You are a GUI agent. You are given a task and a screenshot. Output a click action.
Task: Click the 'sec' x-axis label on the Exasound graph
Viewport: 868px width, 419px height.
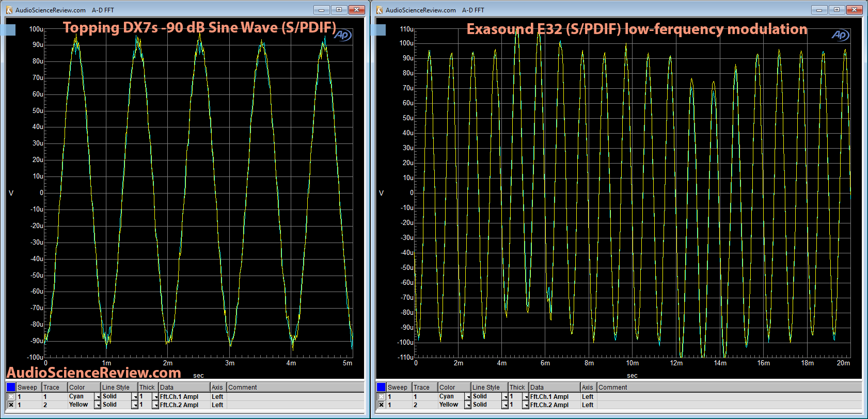point(632,376)
